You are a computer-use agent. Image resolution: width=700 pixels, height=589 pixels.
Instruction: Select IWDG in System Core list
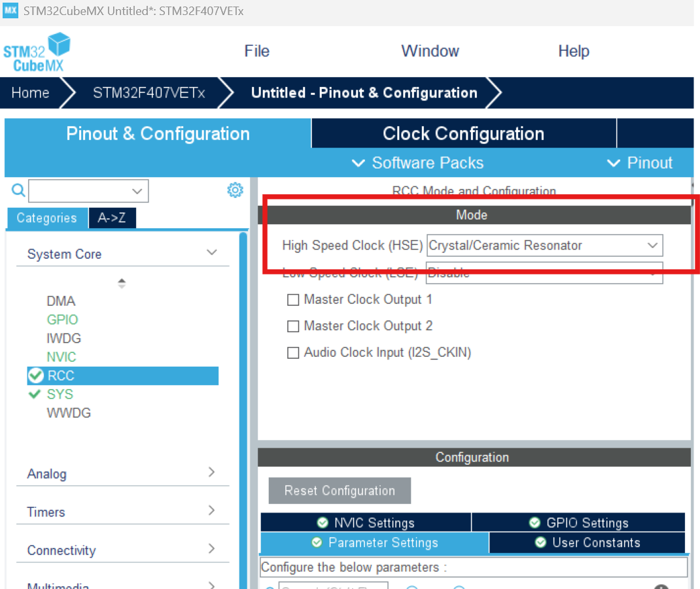[64, 339]
